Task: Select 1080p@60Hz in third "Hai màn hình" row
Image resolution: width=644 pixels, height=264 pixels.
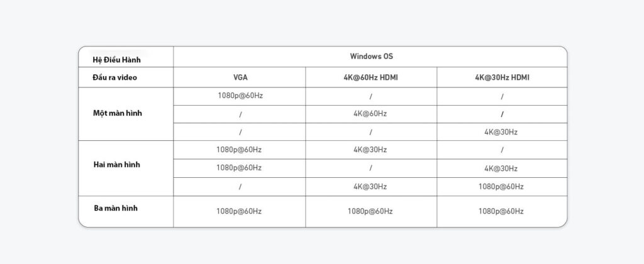Action: pos(501,187)
